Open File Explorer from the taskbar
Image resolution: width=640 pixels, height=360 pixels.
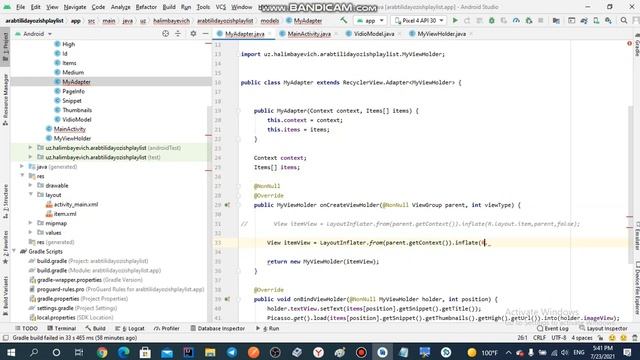[210, 352]
